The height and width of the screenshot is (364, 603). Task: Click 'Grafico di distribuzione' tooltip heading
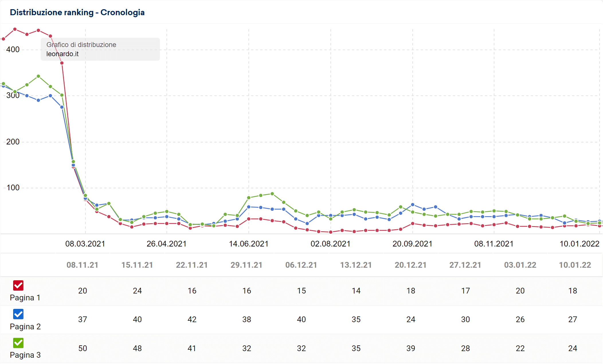[x=81, y=45]
